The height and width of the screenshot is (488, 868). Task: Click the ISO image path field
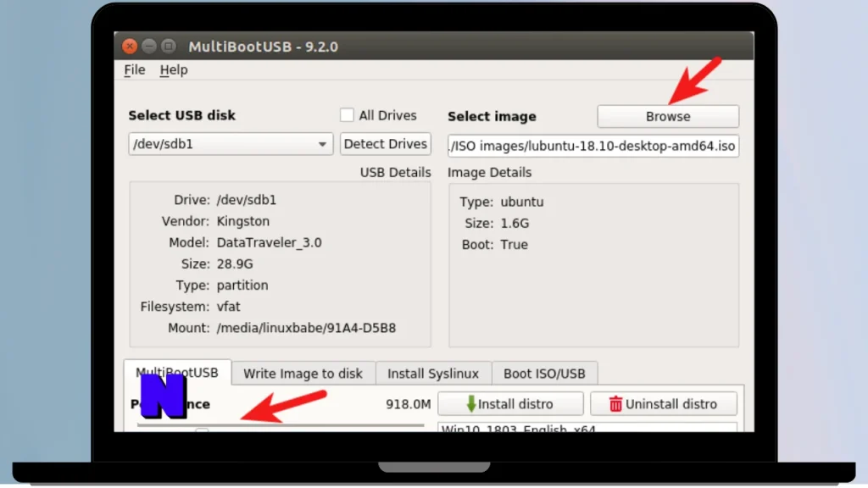point(593,146)
